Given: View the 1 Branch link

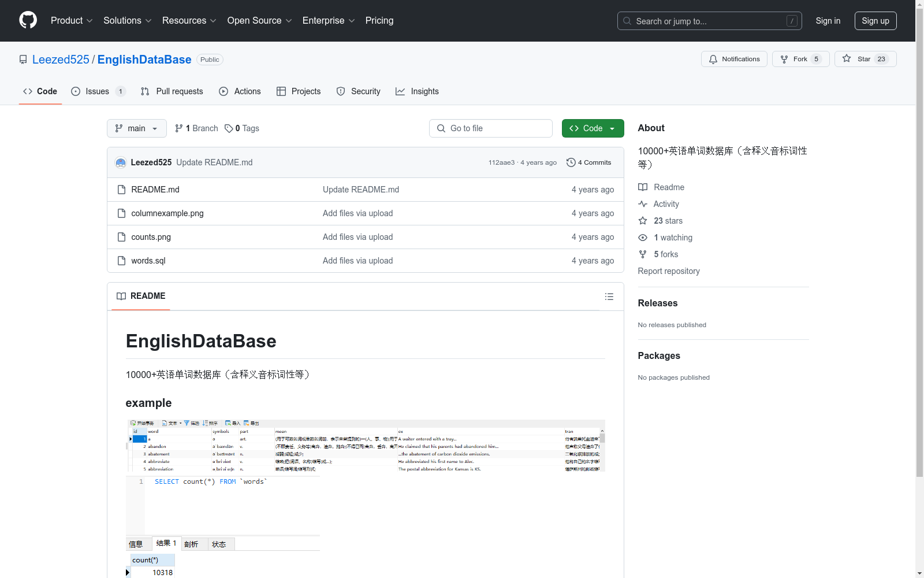Looking at the screenshot, I should 196,128.
